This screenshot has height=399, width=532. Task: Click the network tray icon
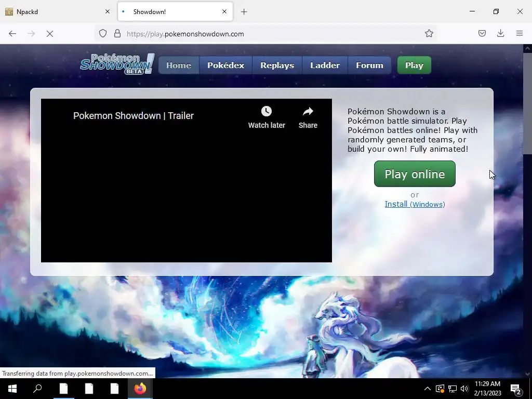(x=453, y=389)
